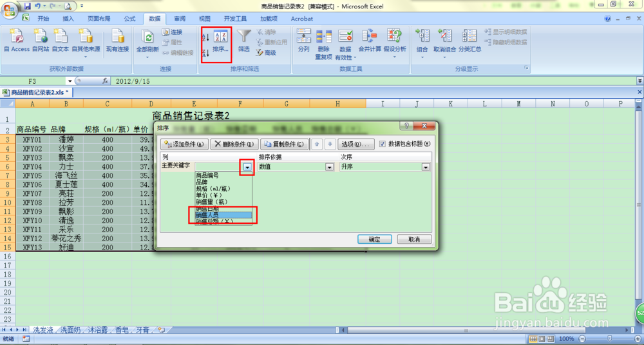Click the 复制条件 copy condition button
The width and height of the screenshot is (644, 345).
pos(284,144)
